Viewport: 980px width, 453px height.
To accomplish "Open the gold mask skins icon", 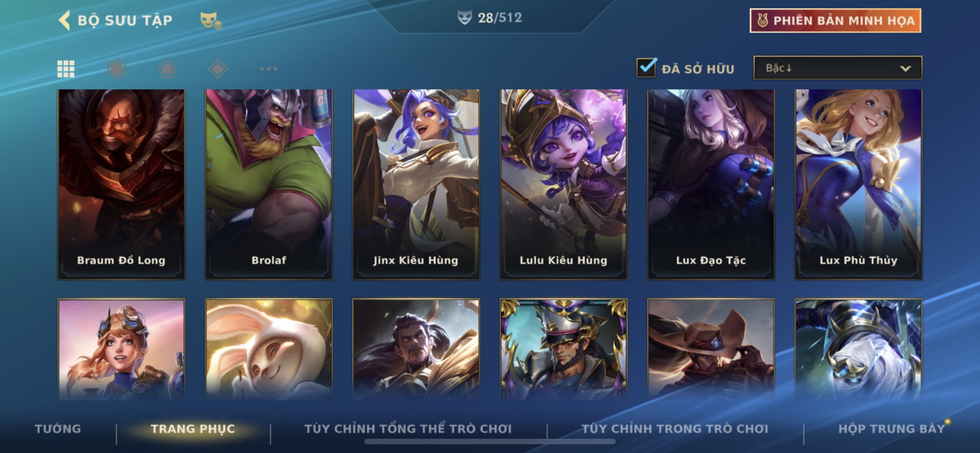I will point(211,21).
